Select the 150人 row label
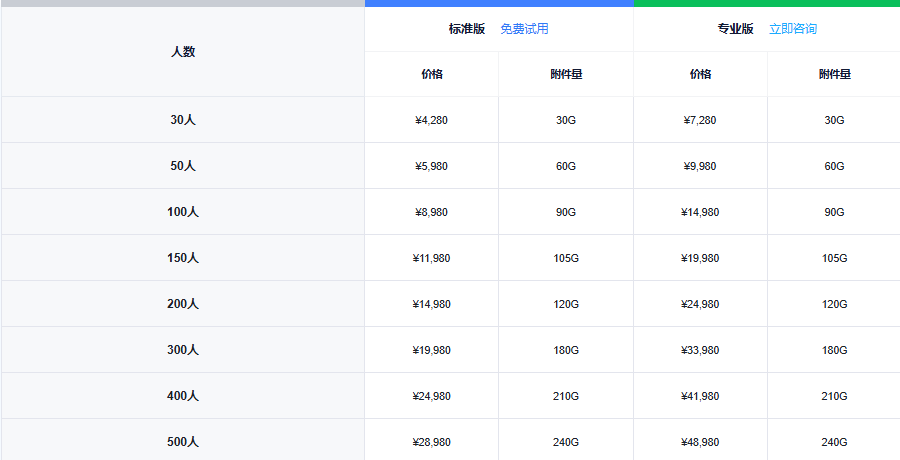Viewport: 900px width, 460px height. click(x=183, y=258)
